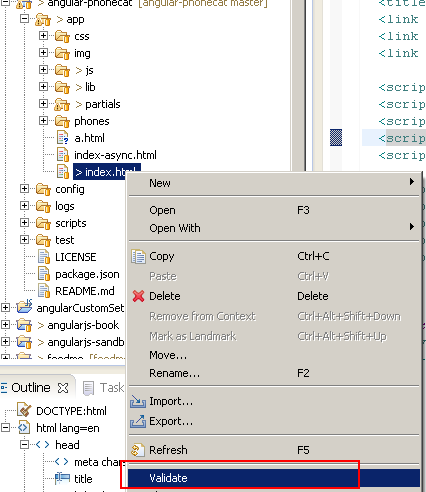This screenshot has height=492, width=426.
Task: Choose Copy from the context menu
Action: pos(274,256)
